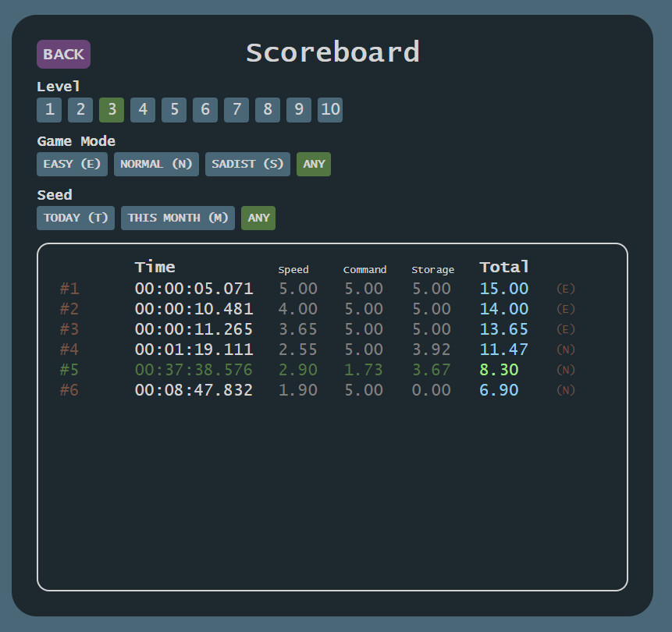Toggle the active level 3 button

(112, 109)
